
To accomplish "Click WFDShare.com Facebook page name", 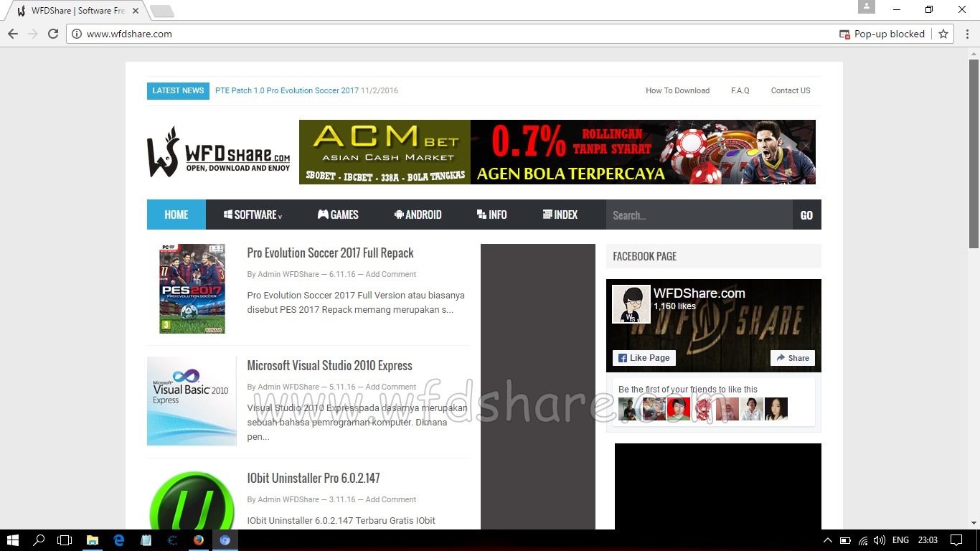I will 699,293.
